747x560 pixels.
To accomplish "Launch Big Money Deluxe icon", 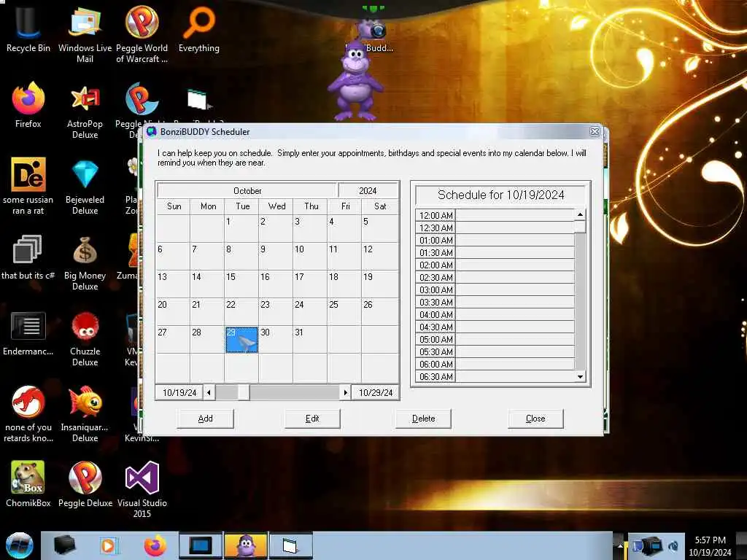I will coord(85,262).
